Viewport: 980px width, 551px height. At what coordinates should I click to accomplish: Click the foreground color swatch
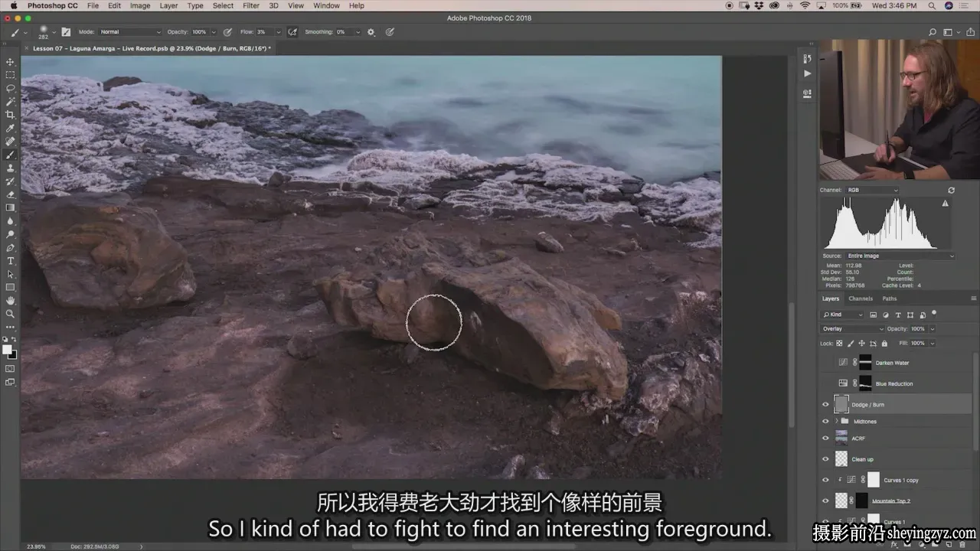7,350
